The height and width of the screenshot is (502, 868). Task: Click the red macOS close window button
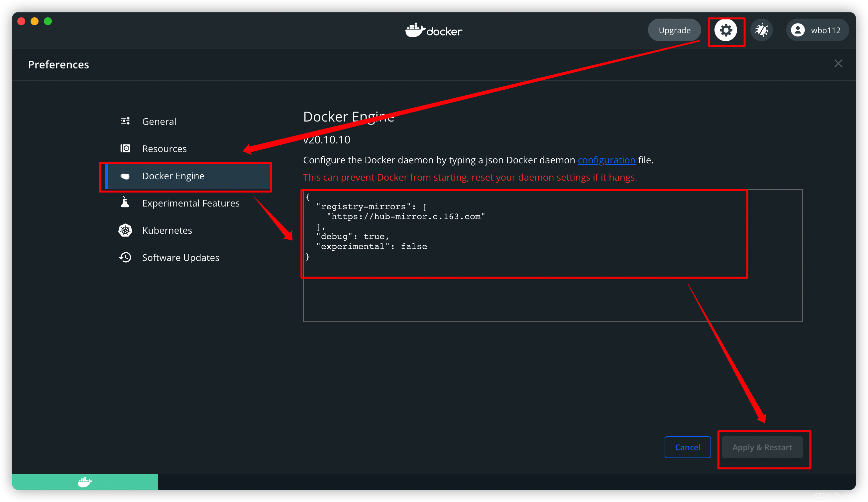tap(21, 21)
